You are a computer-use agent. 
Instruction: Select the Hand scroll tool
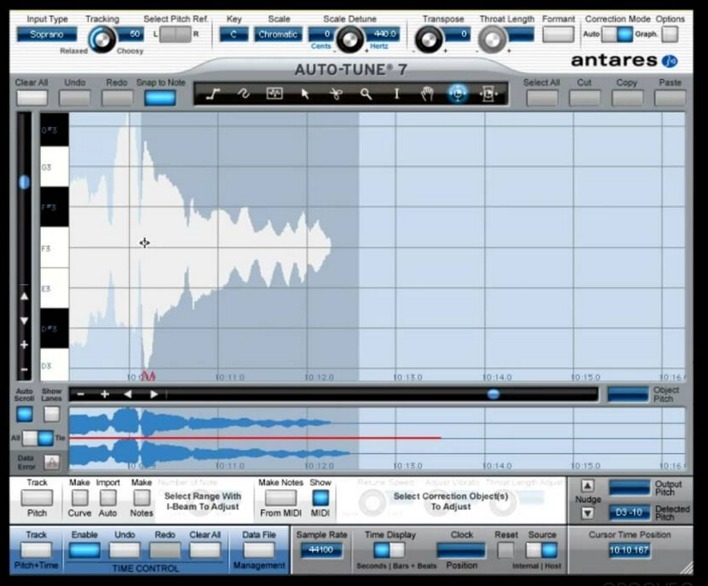click(x=427, y=94)
